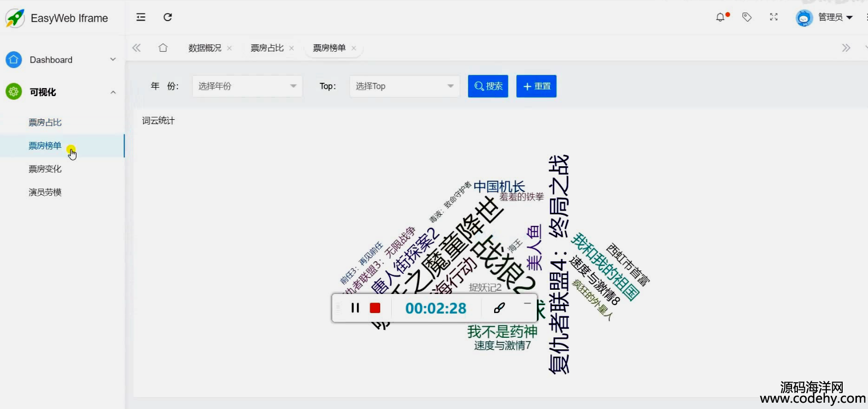Pause the screen recording
868x409 pixels.
click(x=355, y=308)
